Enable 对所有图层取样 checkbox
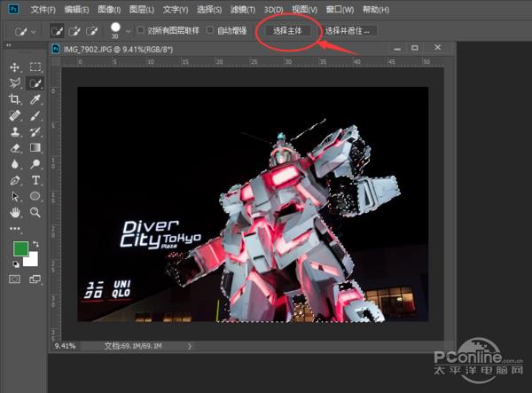 tap(140, 30)
